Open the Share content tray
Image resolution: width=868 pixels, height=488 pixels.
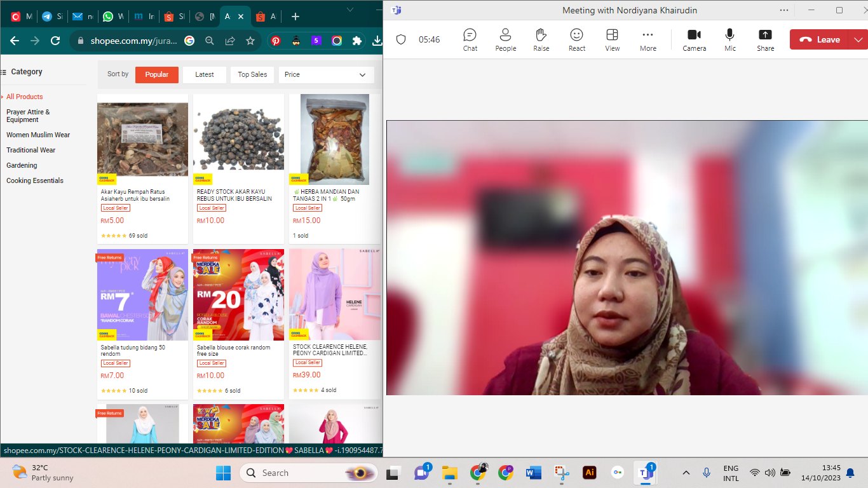766,39
